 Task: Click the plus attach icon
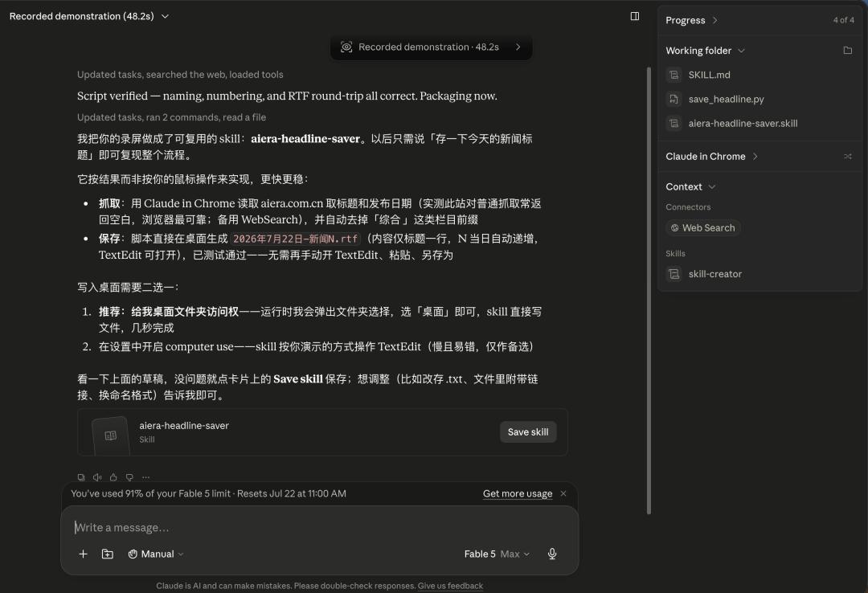[x=83, y=554]
